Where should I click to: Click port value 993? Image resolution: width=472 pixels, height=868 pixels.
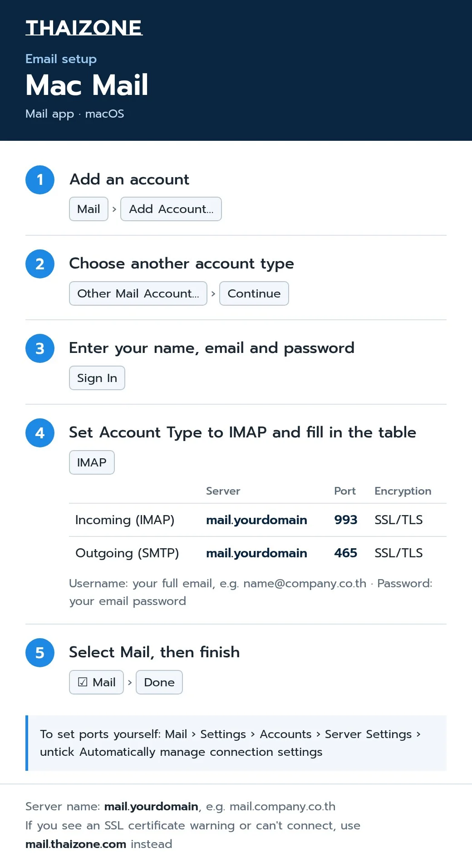[346, 520]
